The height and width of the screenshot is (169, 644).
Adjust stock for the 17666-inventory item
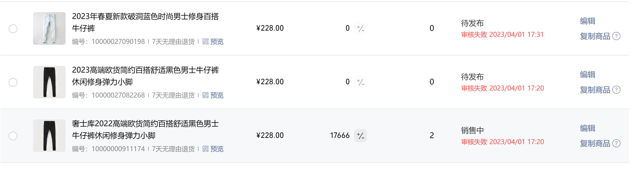click(x=360, y=135)
